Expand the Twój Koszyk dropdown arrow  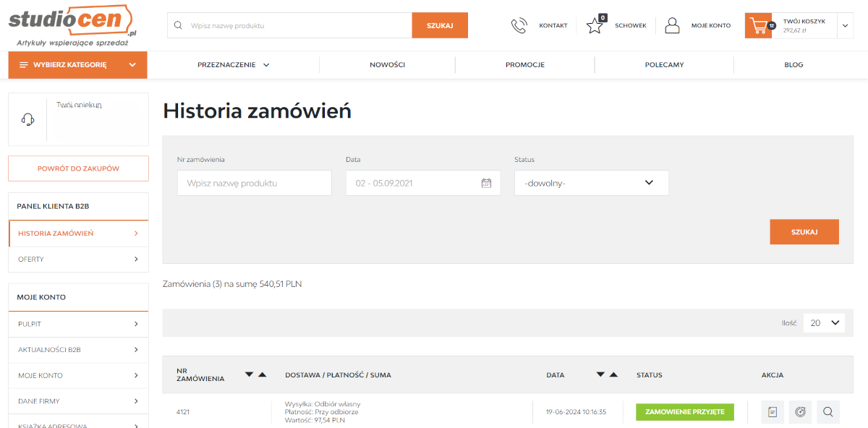(x=845, y=26)
